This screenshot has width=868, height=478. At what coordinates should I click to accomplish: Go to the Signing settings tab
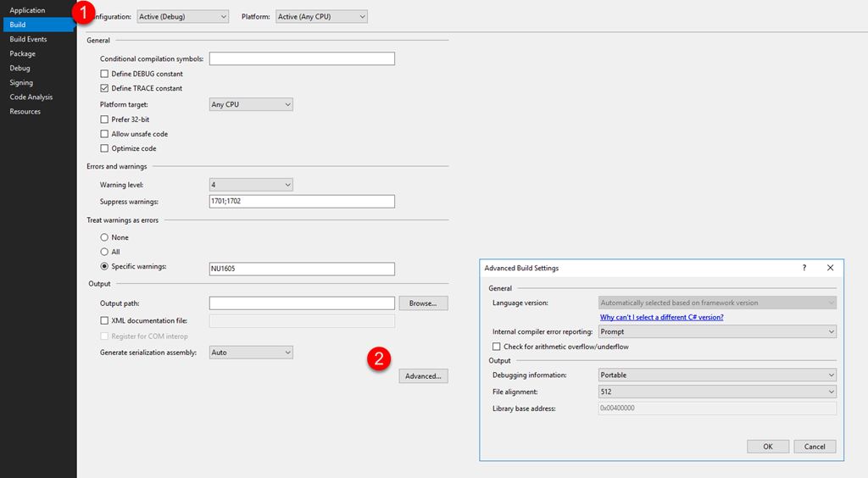tap(21, 82)
